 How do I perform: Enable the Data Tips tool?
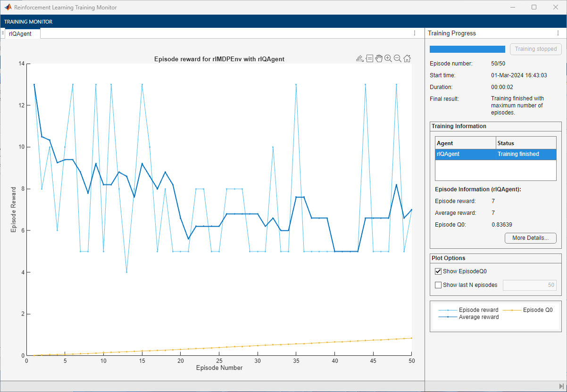coord(370,58)
